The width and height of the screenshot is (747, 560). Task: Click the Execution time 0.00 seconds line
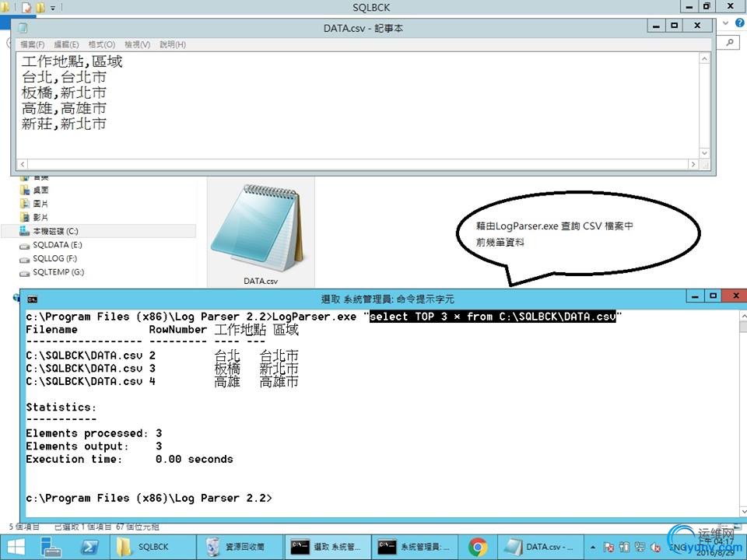click(129, 459)
